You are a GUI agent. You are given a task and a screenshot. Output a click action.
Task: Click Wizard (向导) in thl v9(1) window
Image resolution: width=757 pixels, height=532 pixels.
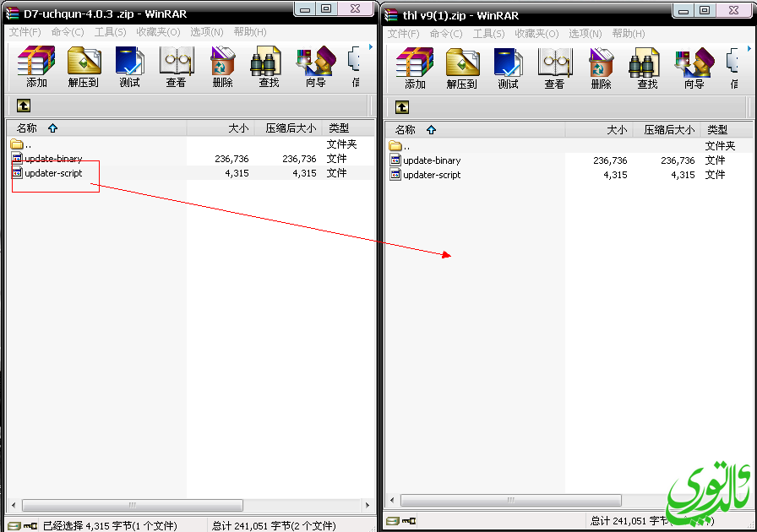(x=694, y=68)
